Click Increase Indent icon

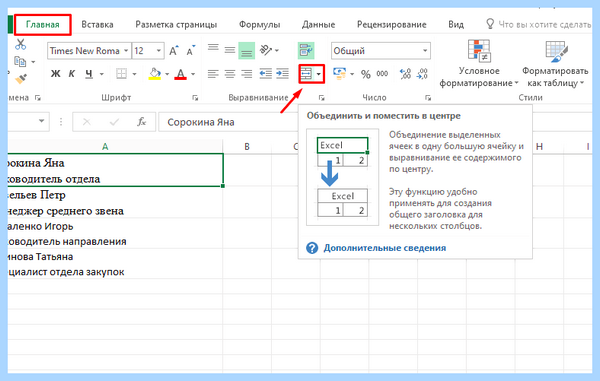click(x=282, y=73)
